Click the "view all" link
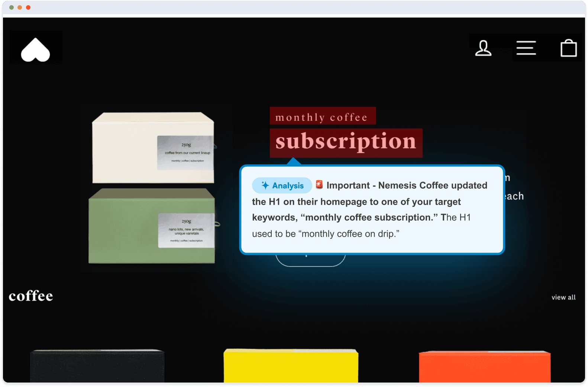 click(563, 297)
